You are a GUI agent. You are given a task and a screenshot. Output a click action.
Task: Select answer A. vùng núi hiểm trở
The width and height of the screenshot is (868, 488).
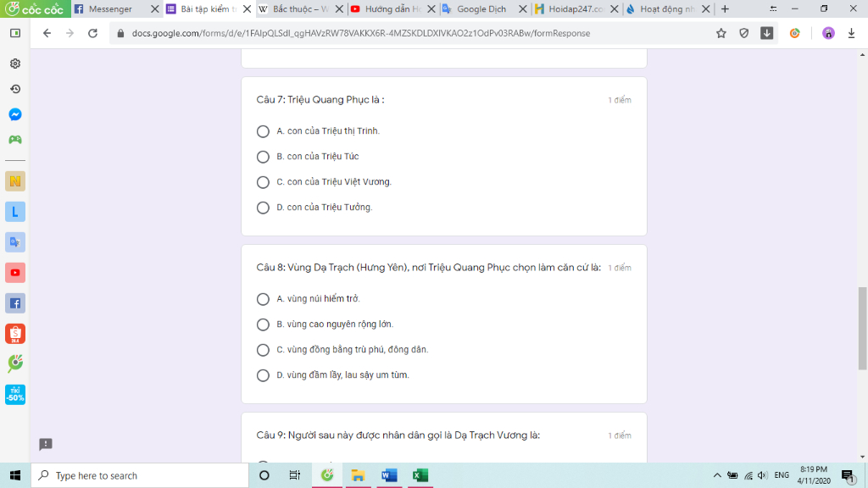(x=263, y=299)
